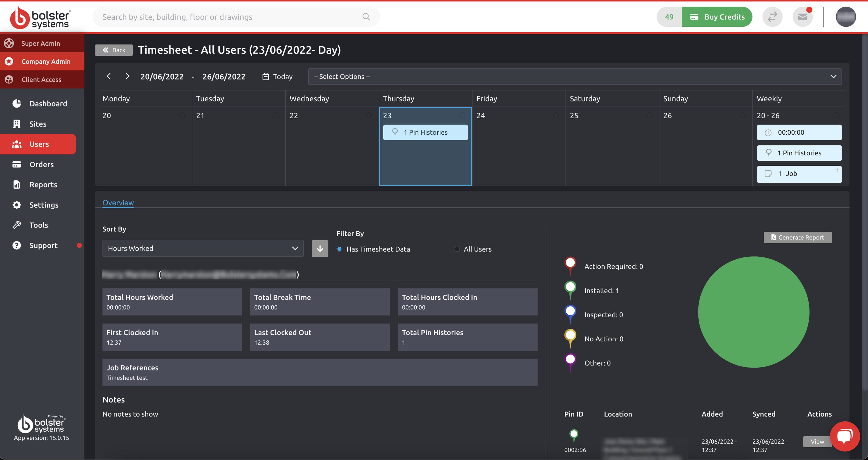Click the Settings gear icon
This screenshot has width=868, height=460.
pos(17,205)
